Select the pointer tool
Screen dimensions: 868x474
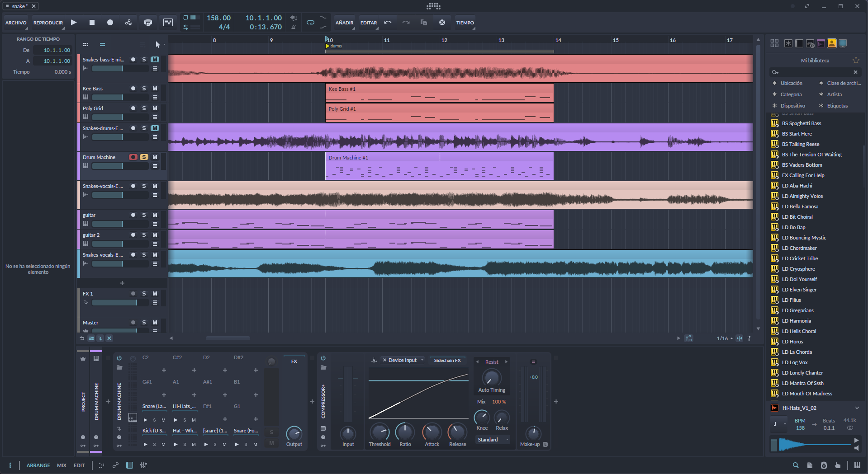pos(157,44)
